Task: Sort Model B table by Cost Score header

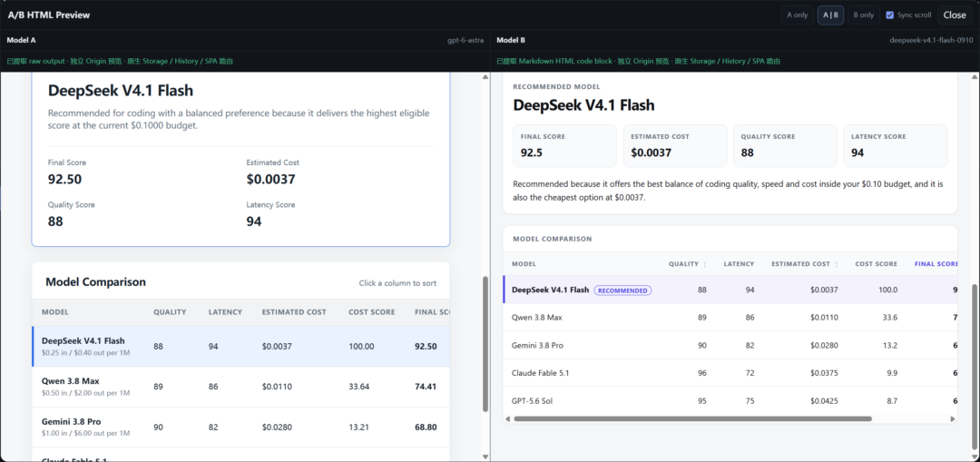Action: [877, 264]
